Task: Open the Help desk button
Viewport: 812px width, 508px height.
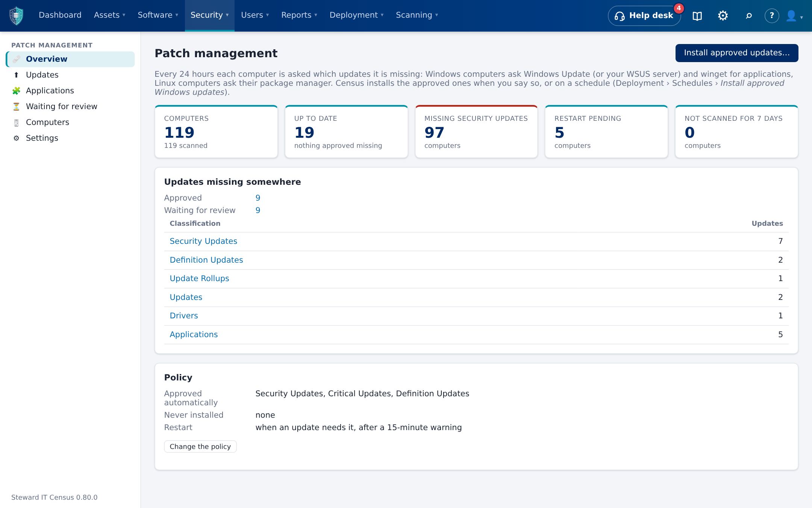Action: pos(644,16)
